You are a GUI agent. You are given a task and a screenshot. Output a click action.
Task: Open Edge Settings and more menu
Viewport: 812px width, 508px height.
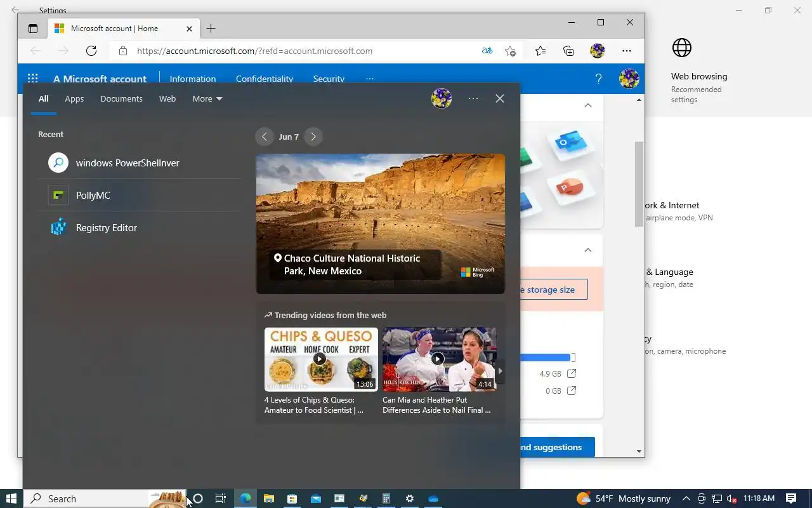point(627,51)
